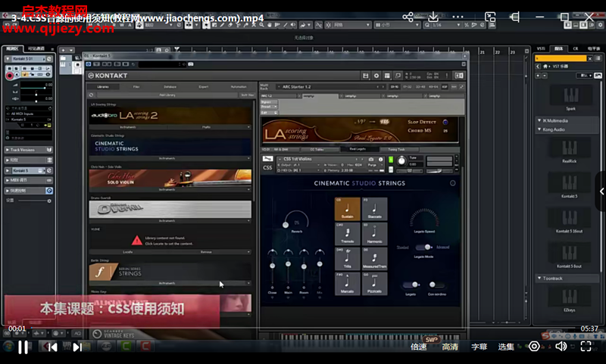
Task: Click Instruments under LA Scoring Strings 2
Action: (128, 127)
